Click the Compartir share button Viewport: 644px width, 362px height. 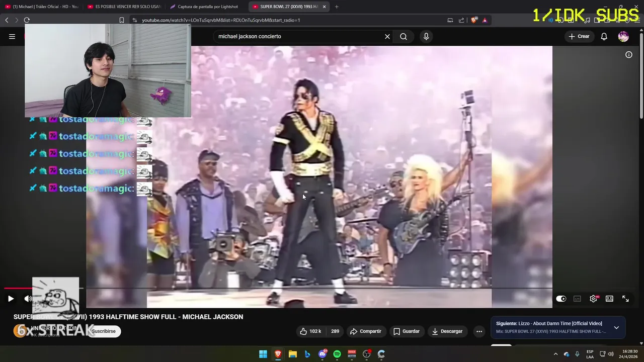pos(366,331)
